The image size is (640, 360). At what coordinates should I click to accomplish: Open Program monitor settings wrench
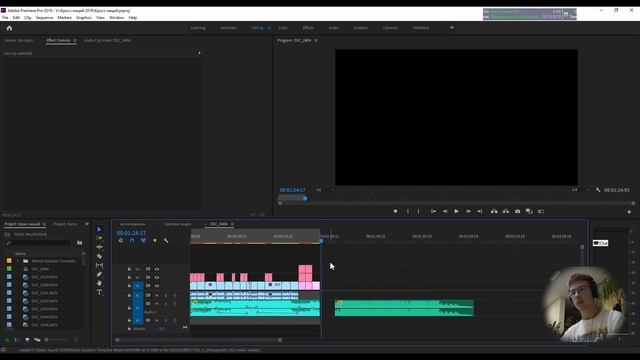(598, 190)
